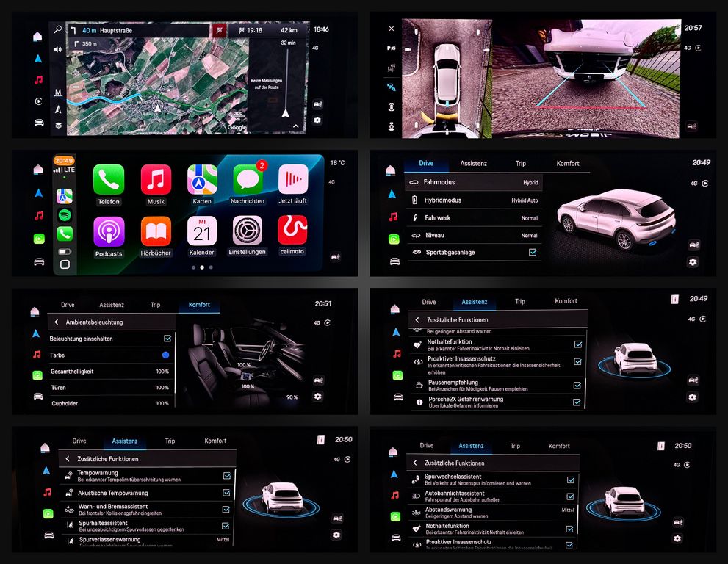Screen dimensions: 728x564
Task: Tap the 40 m Hauptstraße turn instruction bar
Action: [139, 31]
